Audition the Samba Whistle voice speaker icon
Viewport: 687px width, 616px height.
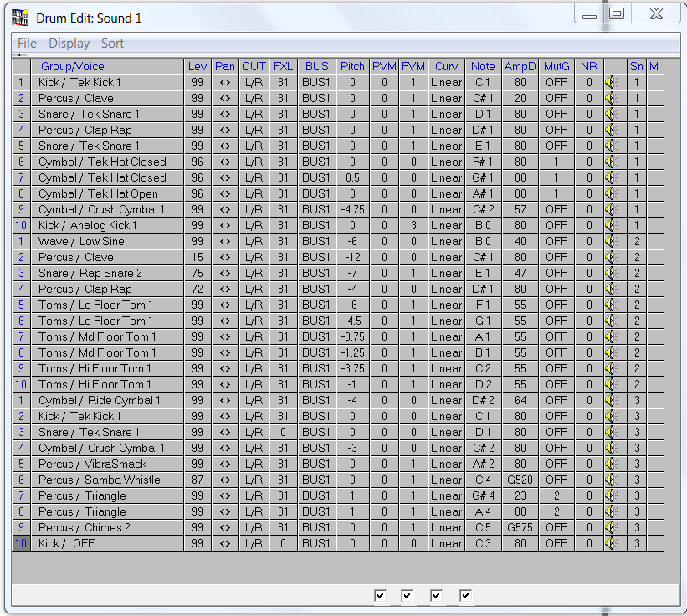click(x=611, y=480)
